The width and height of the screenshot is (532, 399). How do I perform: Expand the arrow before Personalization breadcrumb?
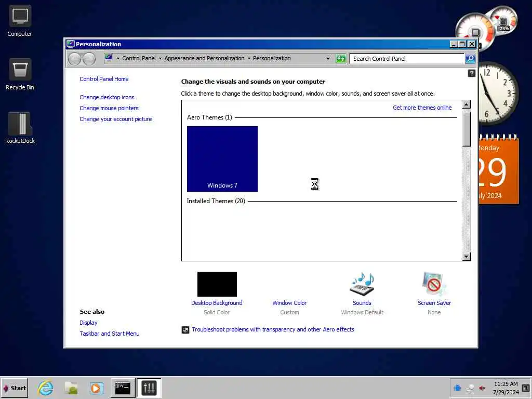pyautogui.click(x=249, y=58)
